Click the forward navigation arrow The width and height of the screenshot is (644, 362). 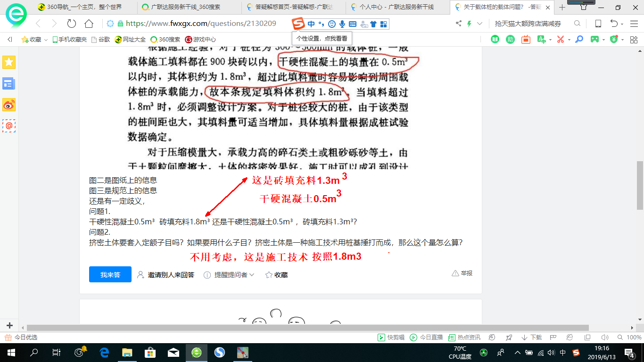[x=54, y=24]
